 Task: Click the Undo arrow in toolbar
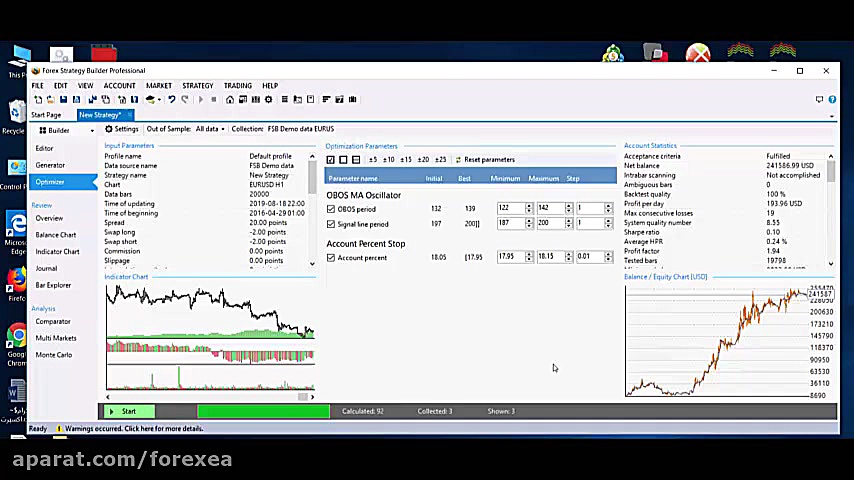coord(172,100)
